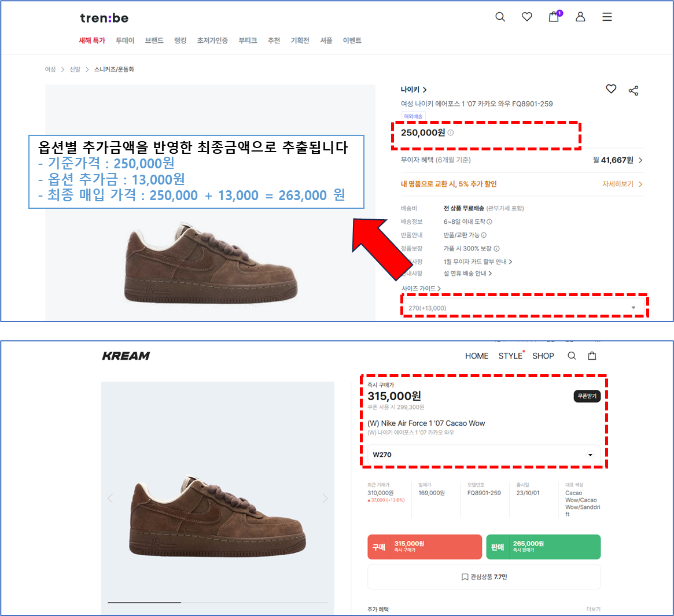Open the 나이키 brand link
The width and height of the screenshot is (674, 616).
(x=414, y=90)
